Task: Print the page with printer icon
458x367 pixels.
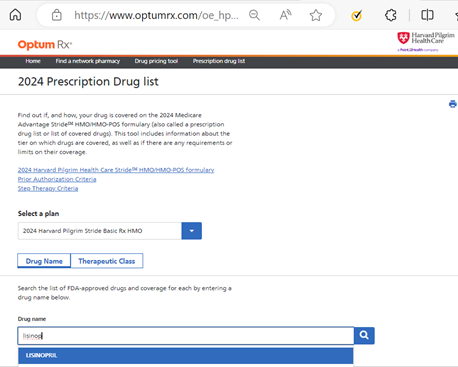Action: (453, 104)
